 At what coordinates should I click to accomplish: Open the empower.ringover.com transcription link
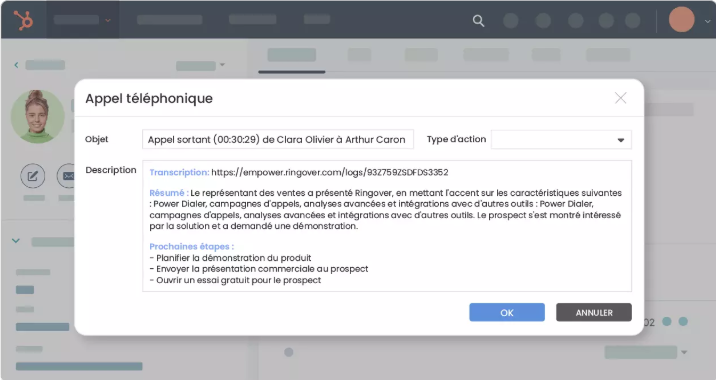pos(330,172)
